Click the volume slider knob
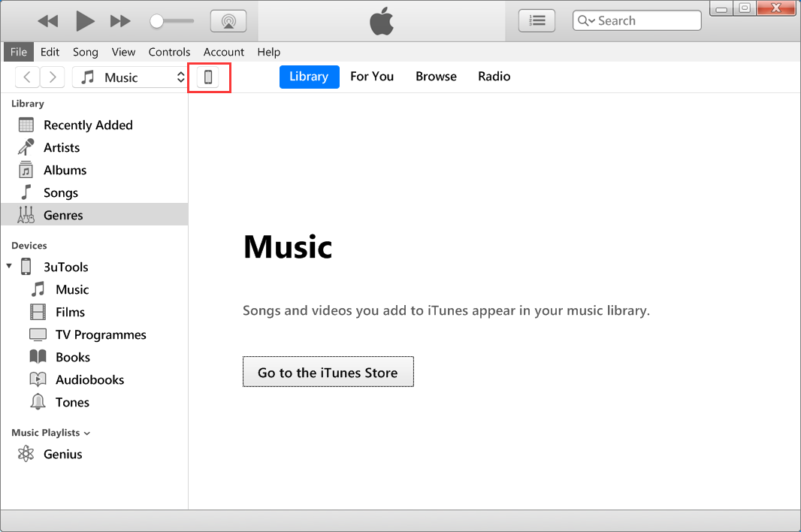 click(x=157, y=21)
